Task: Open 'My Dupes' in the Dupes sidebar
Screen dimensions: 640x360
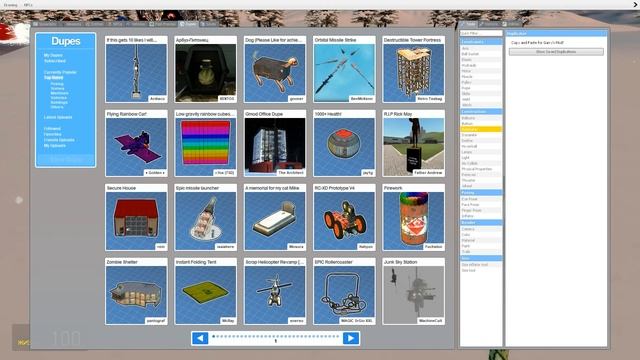Action: coord(53,55)
